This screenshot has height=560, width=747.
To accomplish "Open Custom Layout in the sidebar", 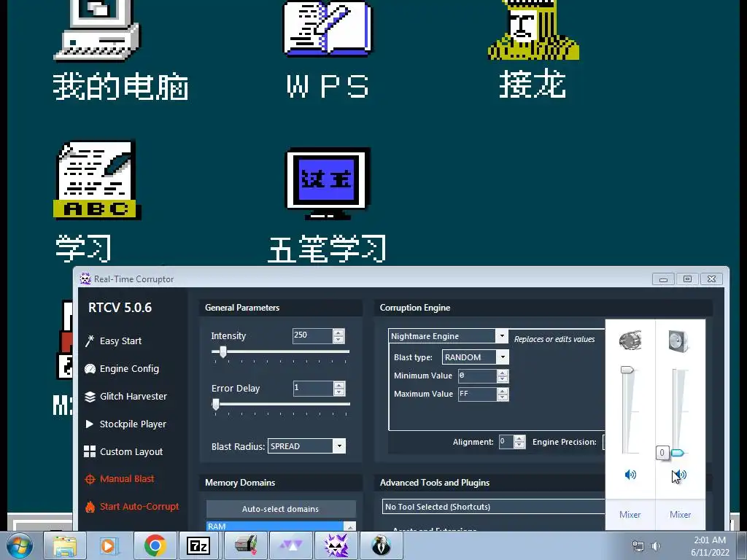I will pos(131,451).
